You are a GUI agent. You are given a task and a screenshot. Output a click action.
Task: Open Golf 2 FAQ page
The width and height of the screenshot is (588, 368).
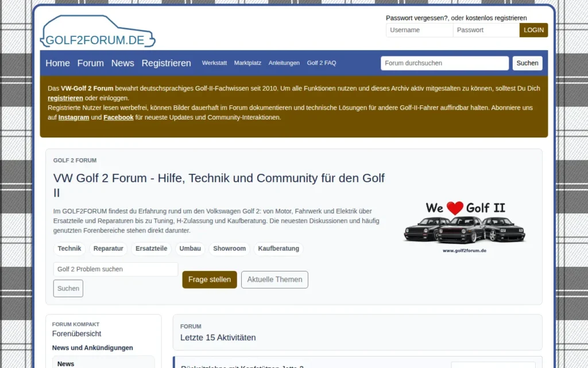[x=322, y=63]
